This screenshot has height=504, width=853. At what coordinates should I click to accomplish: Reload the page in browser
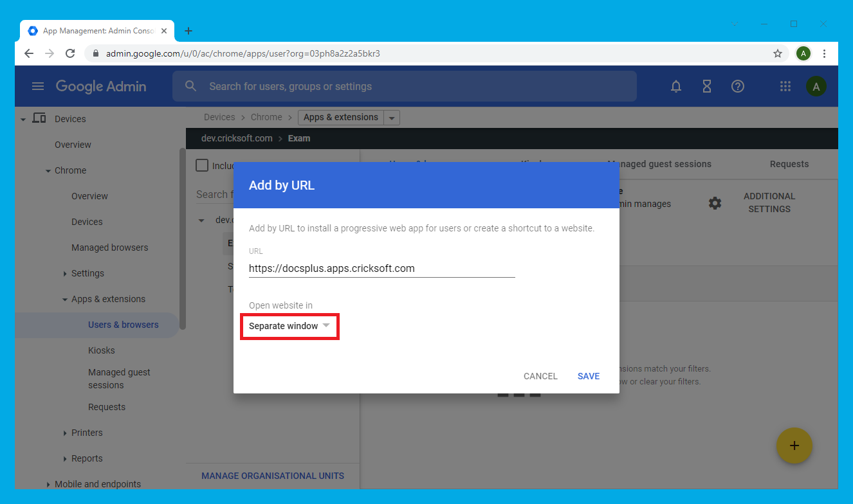pyautogui.click(x=71, y=53)
